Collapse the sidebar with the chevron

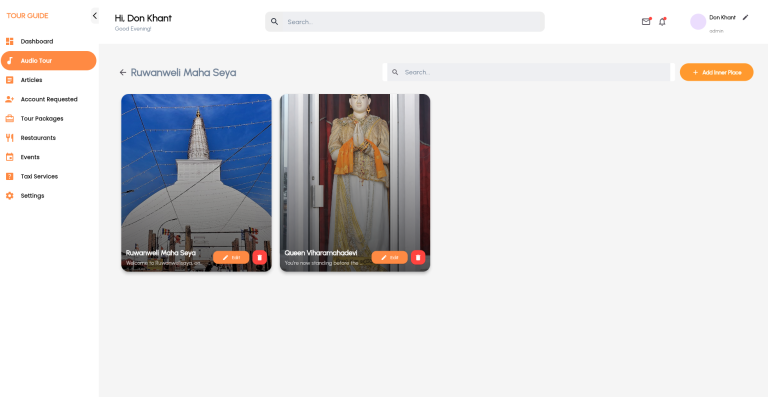95,16
